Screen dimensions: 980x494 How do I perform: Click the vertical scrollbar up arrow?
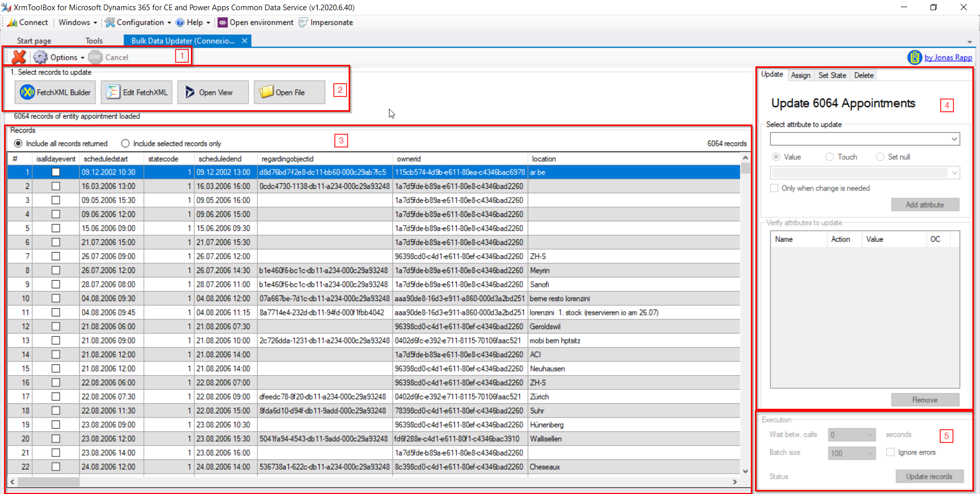point(745,158)
